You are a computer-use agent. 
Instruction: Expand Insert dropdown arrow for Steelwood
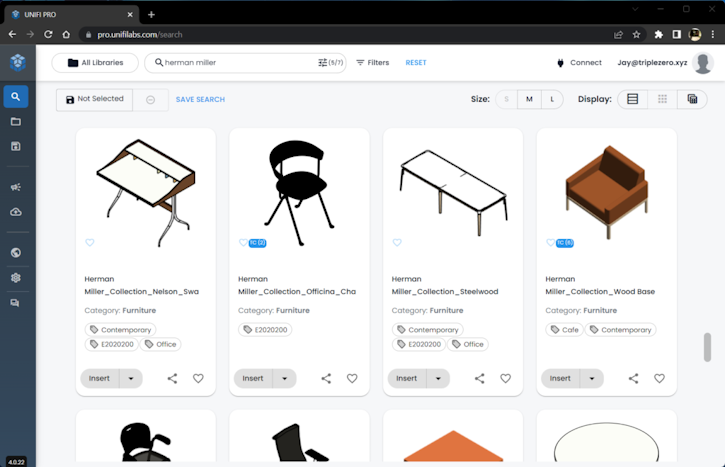(438, 379)
